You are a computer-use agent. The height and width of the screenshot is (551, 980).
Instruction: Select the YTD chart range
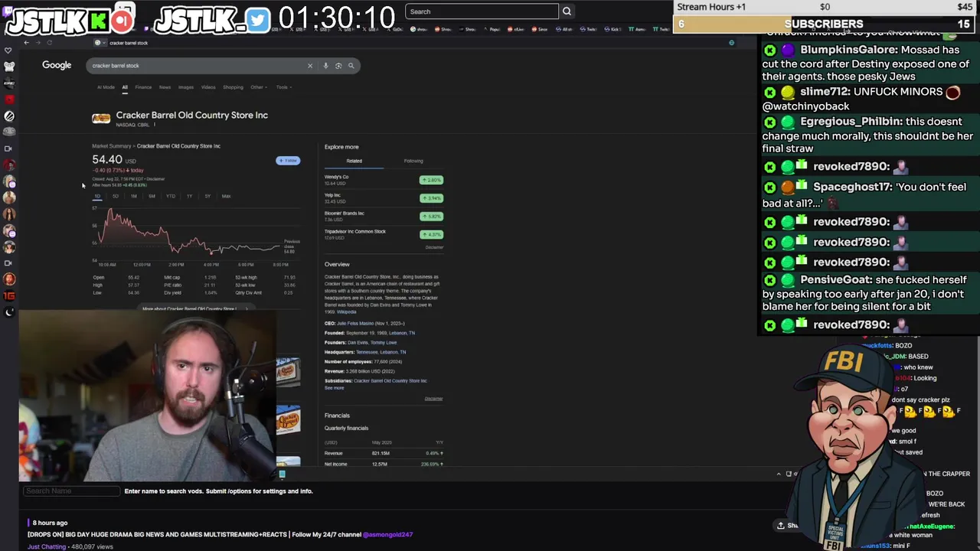pos(171,197)
